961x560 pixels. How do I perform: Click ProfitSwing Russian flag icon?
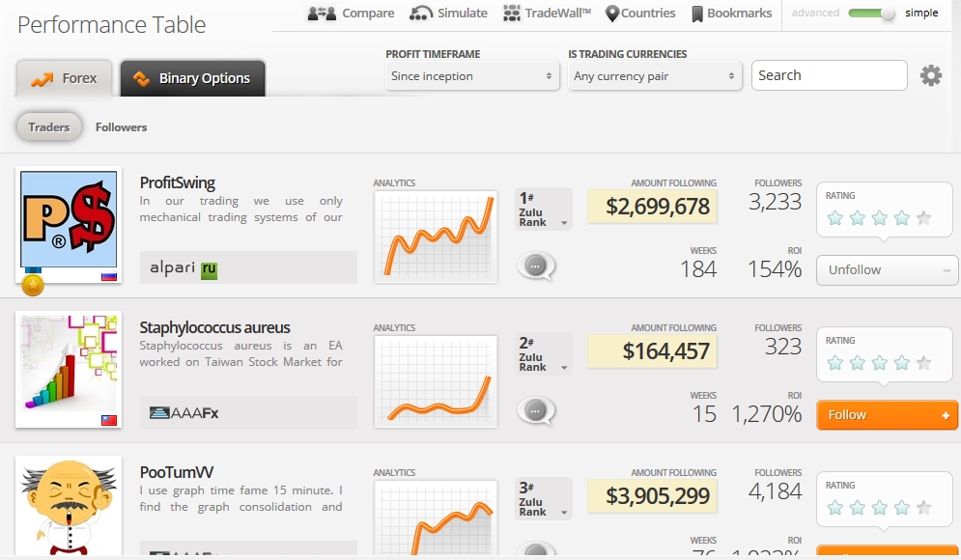[109, 276]
